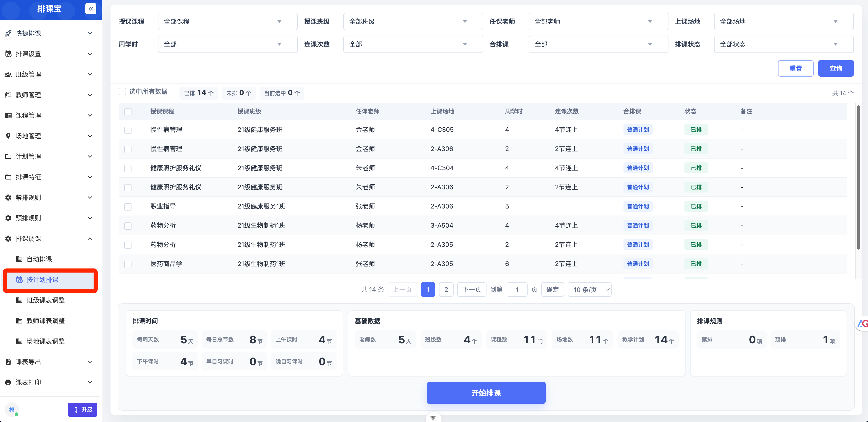Tick the 选中所有数据 checkbox
Image resolution: width=868 pixels, height=422 pixels.
coord(122,92)
